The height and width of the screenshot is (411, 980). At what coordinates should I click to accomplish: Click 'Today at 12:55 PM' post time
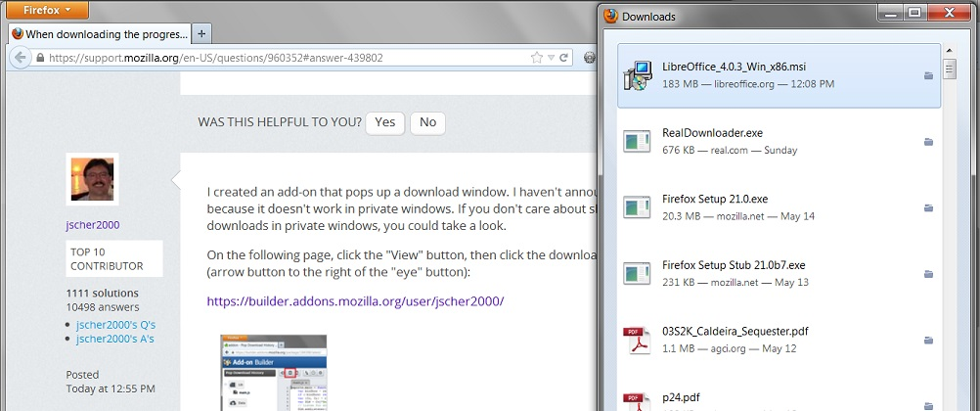tap(111, 388)
